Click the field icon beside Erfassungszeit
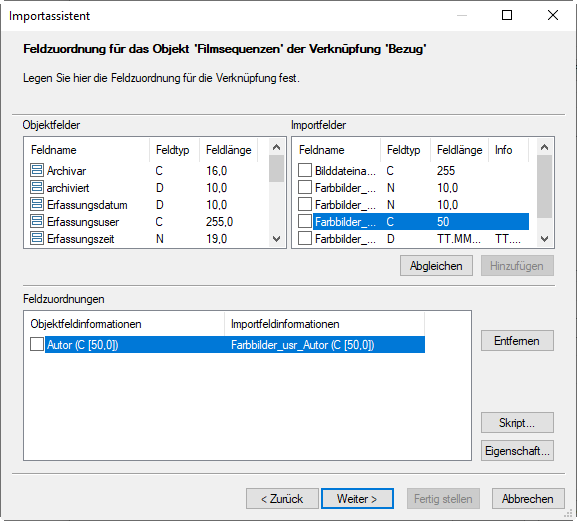Viewport: 577px width, 521px height. pos(37,238)
